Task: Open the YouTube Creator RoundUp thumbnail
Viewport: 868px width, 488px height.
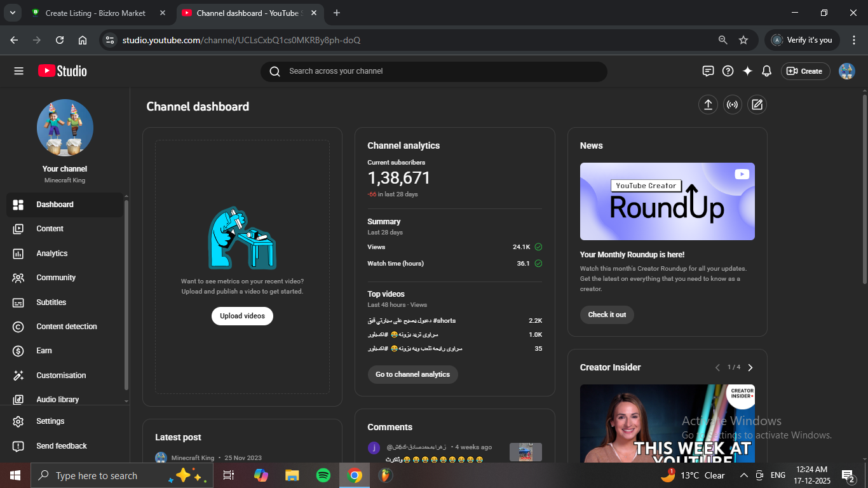Action: 667,201
